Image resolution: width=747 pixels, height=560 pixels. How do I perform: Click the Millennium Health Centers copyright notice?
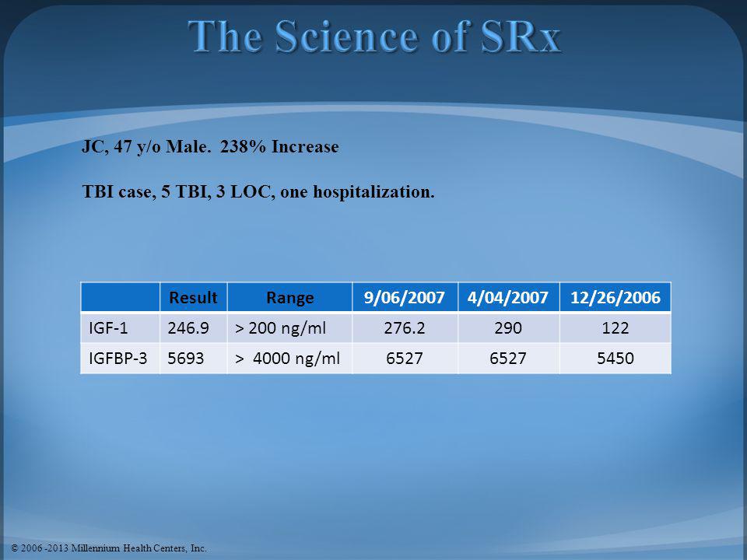pos(109,548)
